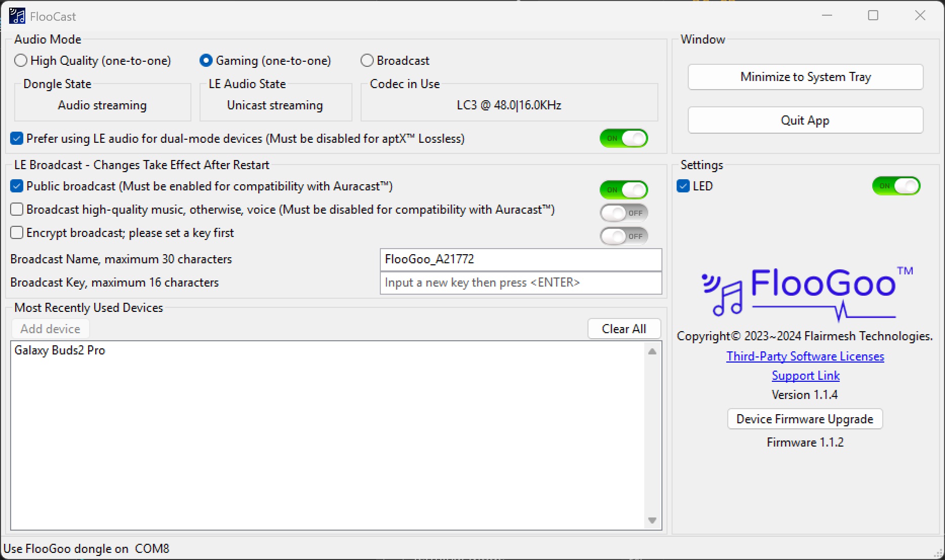945x560 pixels.
Task: Click the Firmware 1.1.2 text
Action: pos(805,443)
